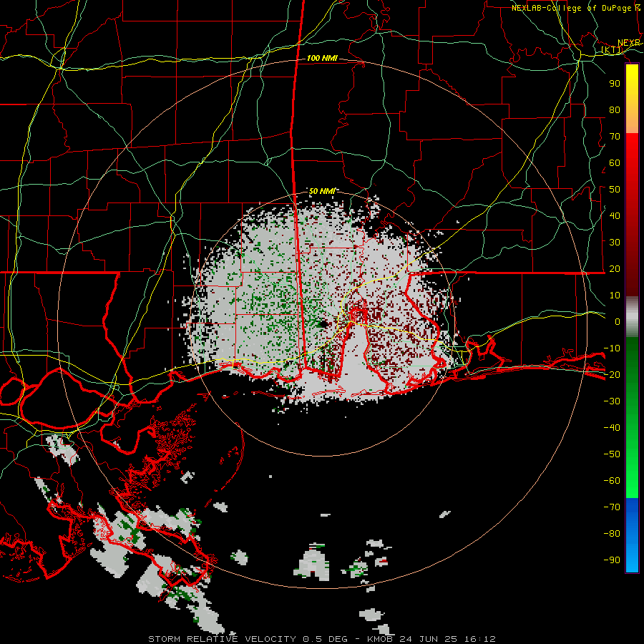Click the -80 value on velocity scale
Image resolution: width=644 pixels, height=644 pixels.
point(612,534)
